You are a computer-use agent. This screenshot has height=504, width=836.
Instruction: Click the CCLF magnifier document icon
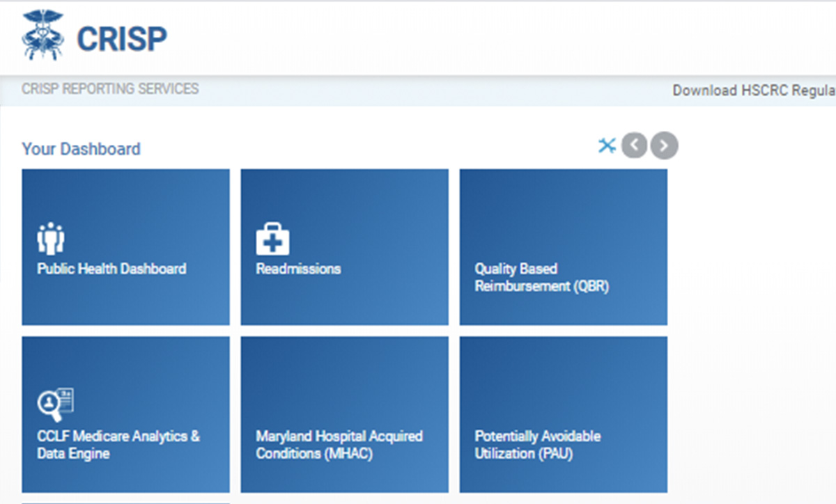click(x=56, y=404)
